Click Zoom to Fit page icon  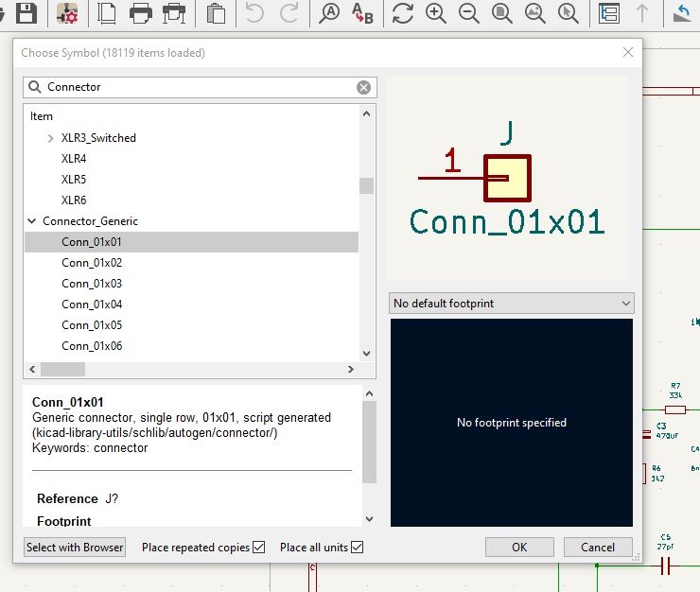click(502, 13)
